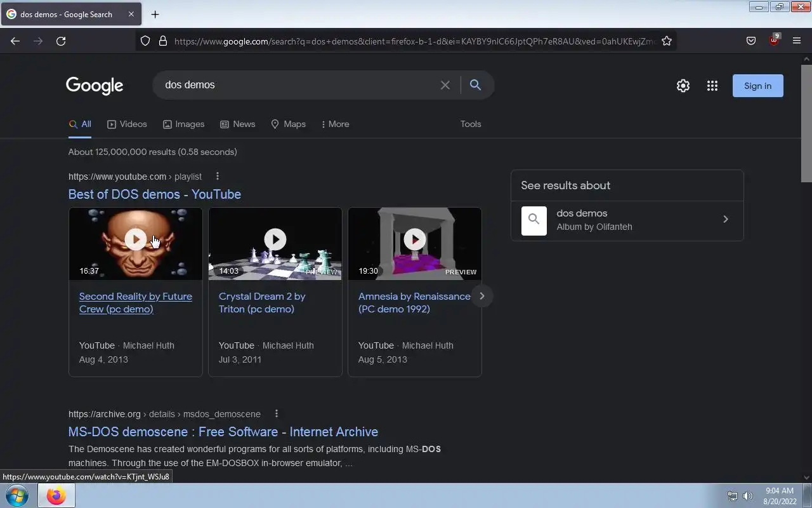This screenshot has width=812, height=508.
Task: Play the Second Reality video
Action: coord(136,239)
